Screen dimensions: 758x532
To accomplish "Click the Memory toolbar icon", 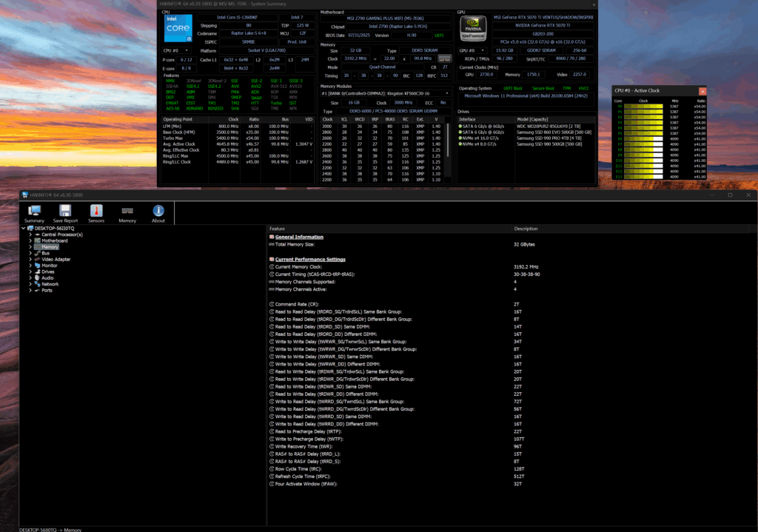I will pos(127,211).
